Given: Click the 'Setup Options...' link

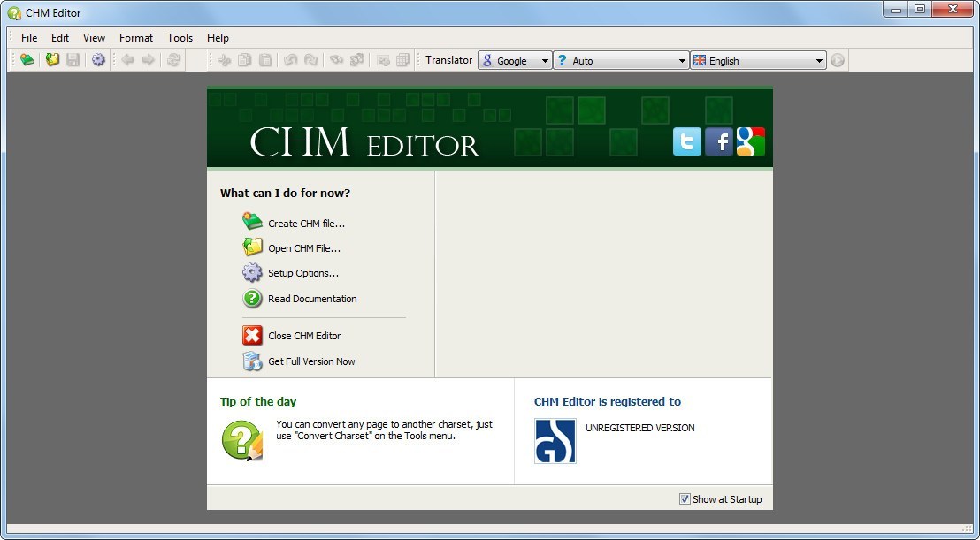Looking at the screenshot, I should click(303, 273).
